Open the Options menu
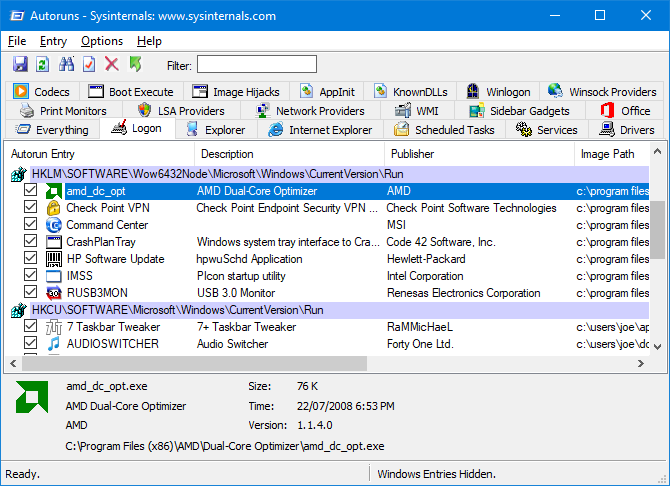Image resolution: width=670 pixels, height=486 pixels. point(102,41)
